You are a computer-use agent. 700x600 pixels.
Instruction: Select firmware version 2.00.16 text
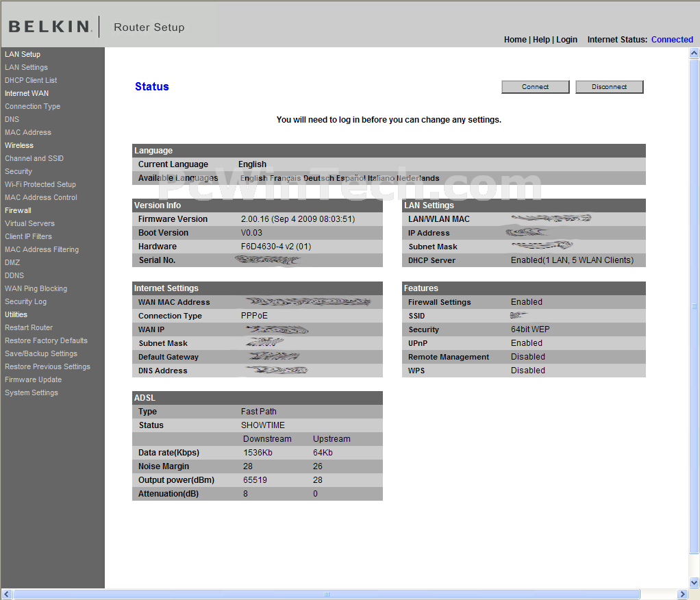point(298,219)
